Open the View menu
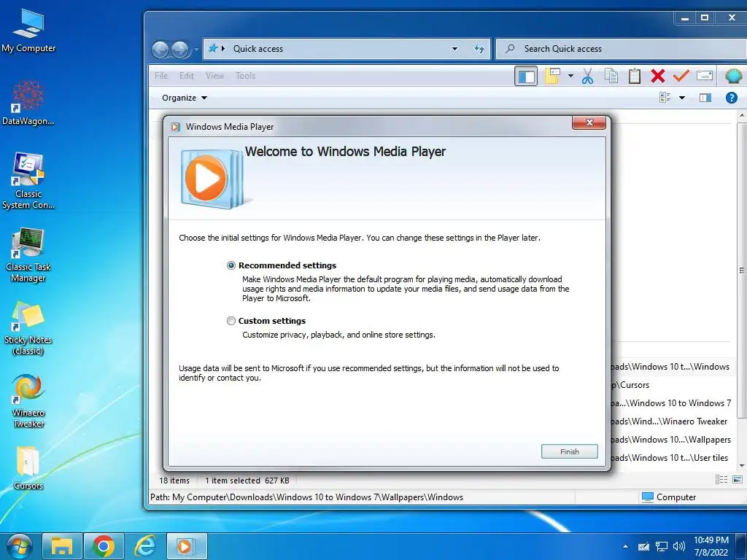 pos(214,76)
